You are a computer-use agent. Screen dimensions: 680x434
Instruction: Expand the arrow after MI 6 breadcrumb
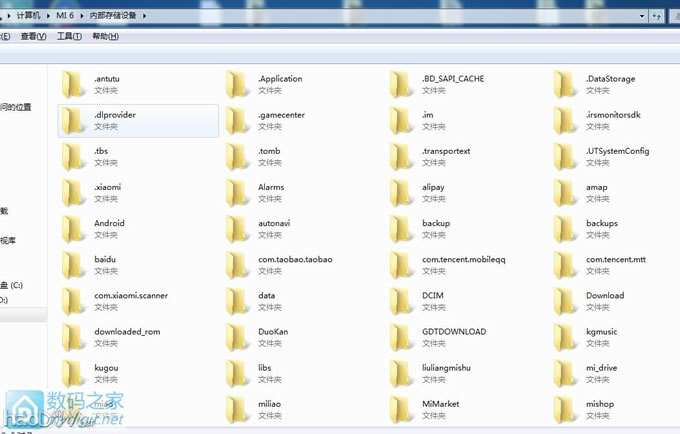click(x=81, y=15)
